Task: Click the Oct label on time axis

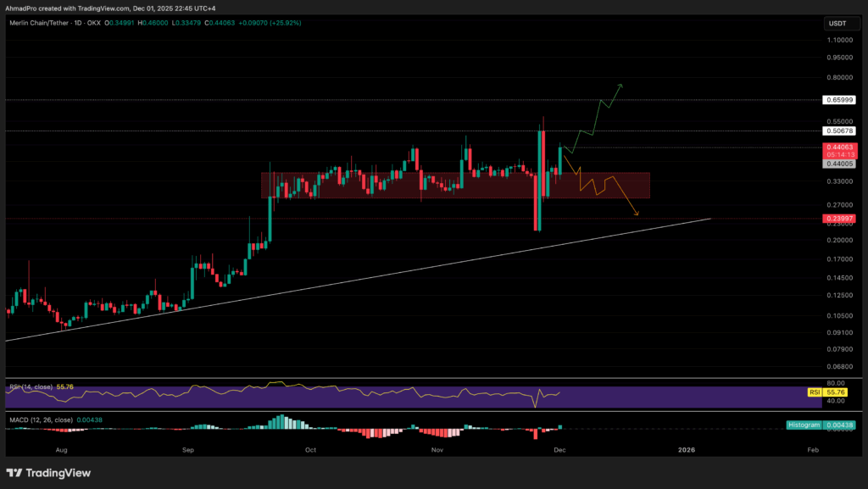Action: coord(310,450)
